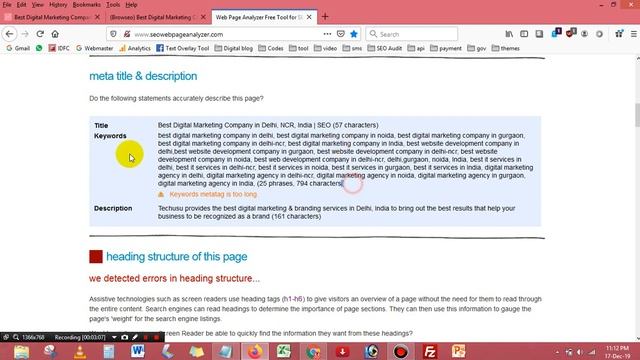Open Excel from the taskbar
This screenshot has height=360, width=640.
[284, 351]
